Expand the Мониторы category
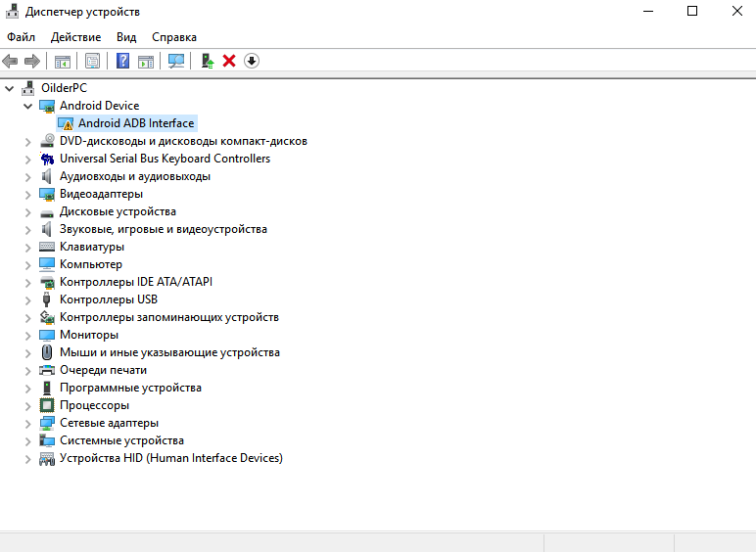This screenshot has height=552, width=756. [x=28, y=336]
